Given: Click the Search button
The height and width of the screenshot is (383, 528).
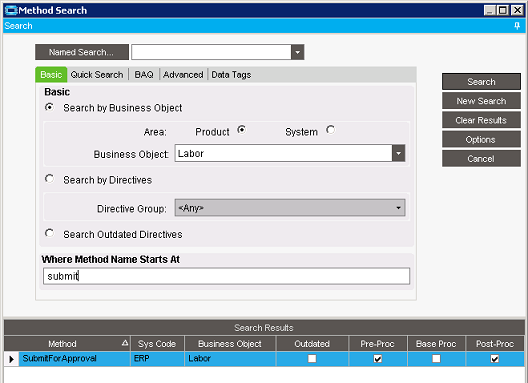Looking at the screenshot, I should (481, 82).
